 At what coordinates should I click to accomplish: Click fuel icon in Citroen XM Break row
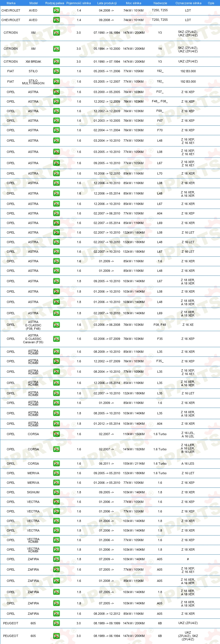pos(56,62)
